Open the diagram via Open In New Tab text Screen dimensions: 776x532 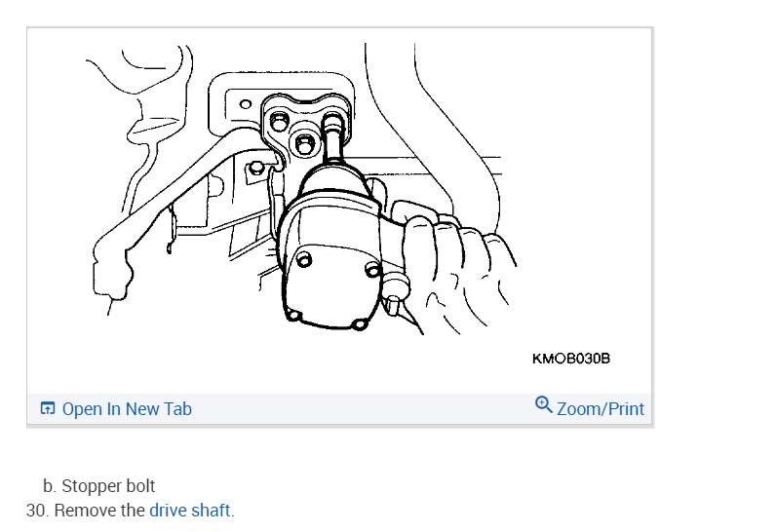point(127,409)
